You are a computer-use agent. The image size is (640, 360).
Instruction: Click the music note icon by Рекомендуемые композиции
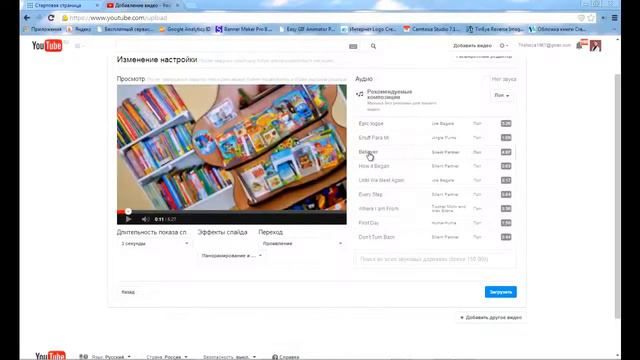360,94
